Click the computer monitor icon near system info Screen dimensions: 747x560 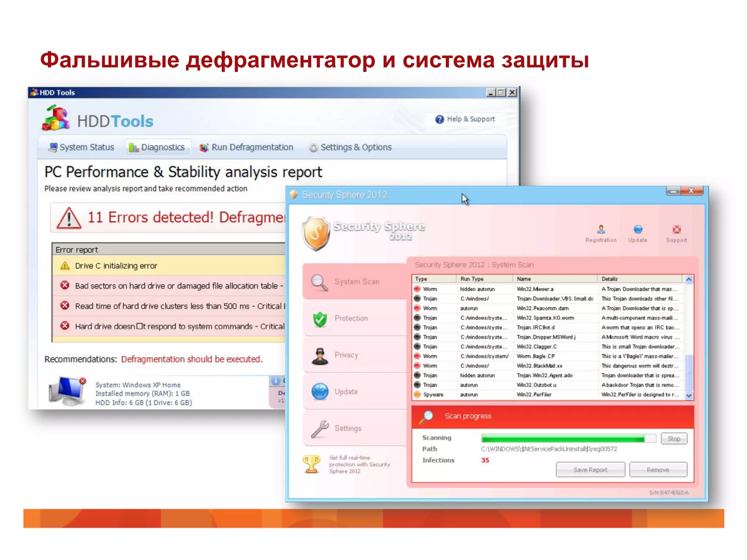click(67, 392)
